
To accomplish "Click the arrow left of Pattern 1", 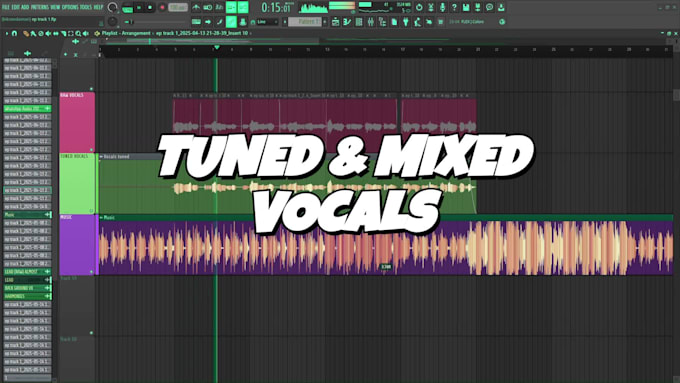I will (285, 22).
